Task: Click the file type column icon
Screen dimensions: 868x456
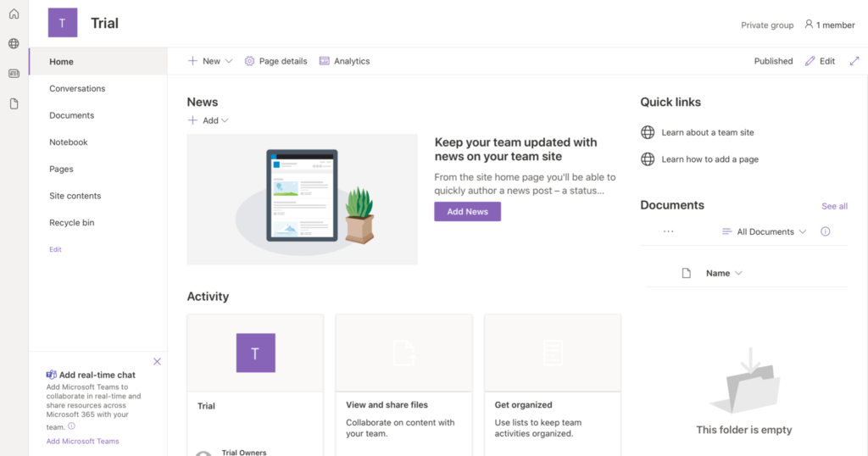Action: pos(687,273)
